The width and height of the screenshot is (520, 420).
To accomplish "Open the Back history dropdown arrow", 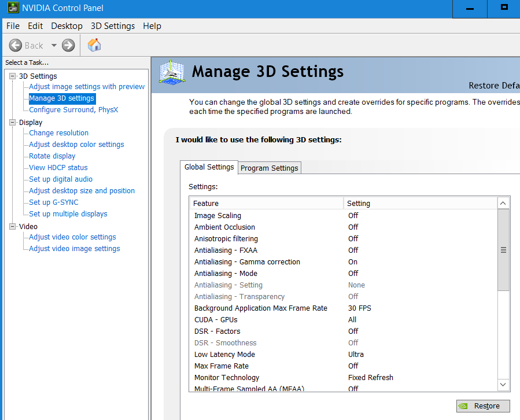I will [x=54, y=45].
